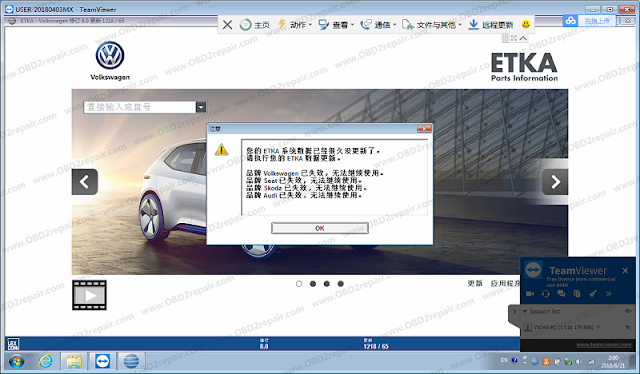The height and width of the screenshot is (374, 640).
Task: Select the fourth carousel dot
Action: [x=340, y=284]
